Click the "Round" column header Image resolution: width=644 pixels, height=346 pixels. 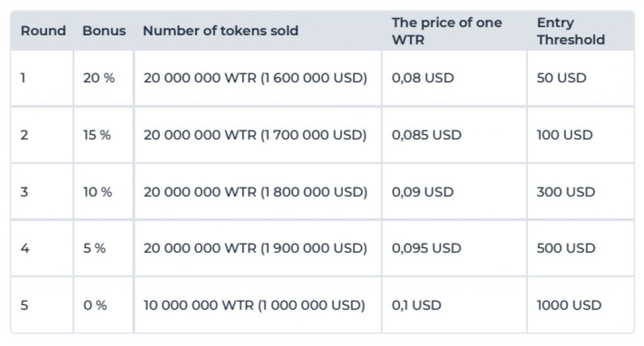[x=43, y=31]
